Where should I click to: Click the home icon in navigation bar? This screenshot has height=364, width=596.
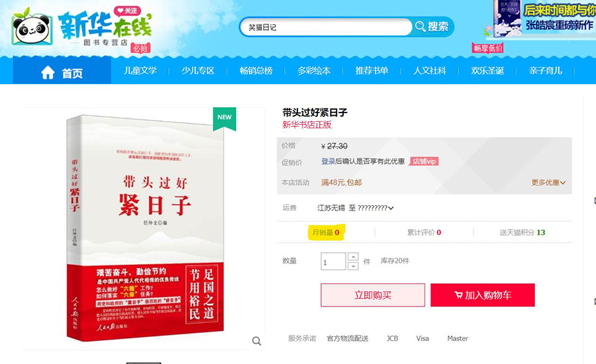(x=48, y=72)
